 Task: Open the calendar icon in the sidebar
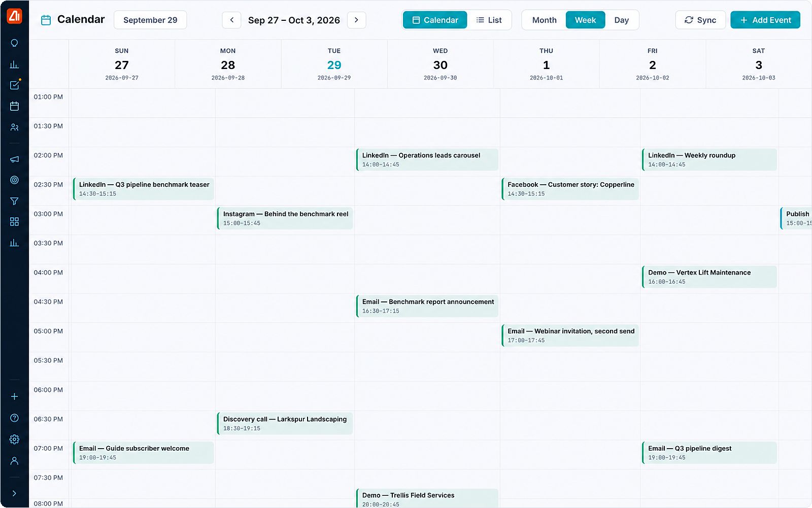14,106
